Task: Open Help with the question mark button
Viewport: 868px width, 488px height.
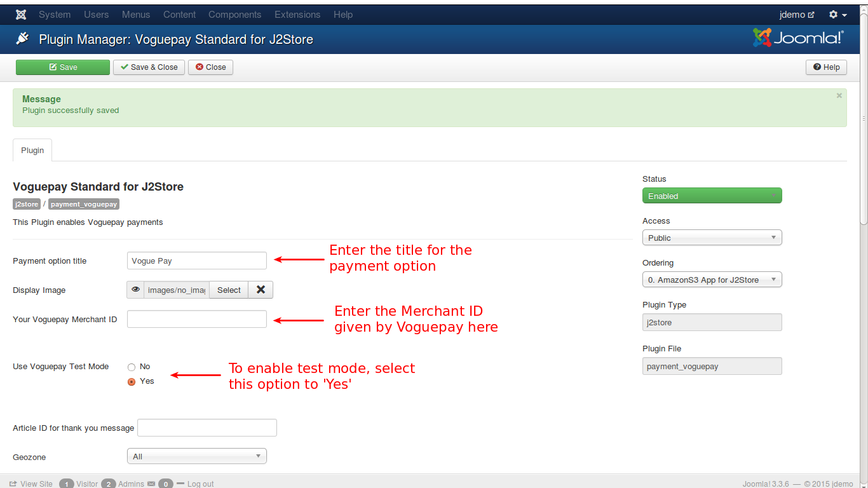Action: coord(826,67)
